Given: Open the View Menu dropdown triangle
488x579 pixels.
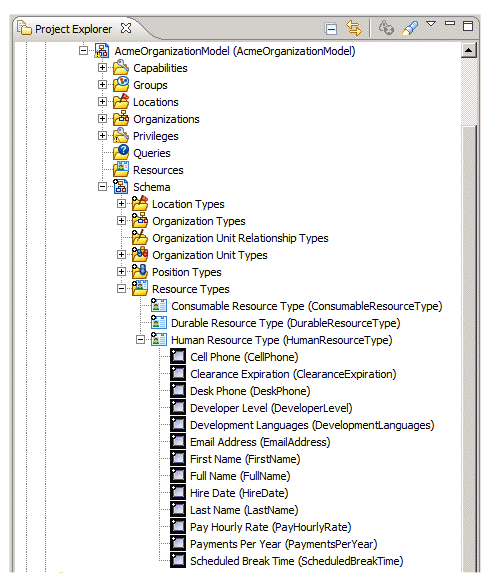Looking at the screenshot, I should point(431,24).
